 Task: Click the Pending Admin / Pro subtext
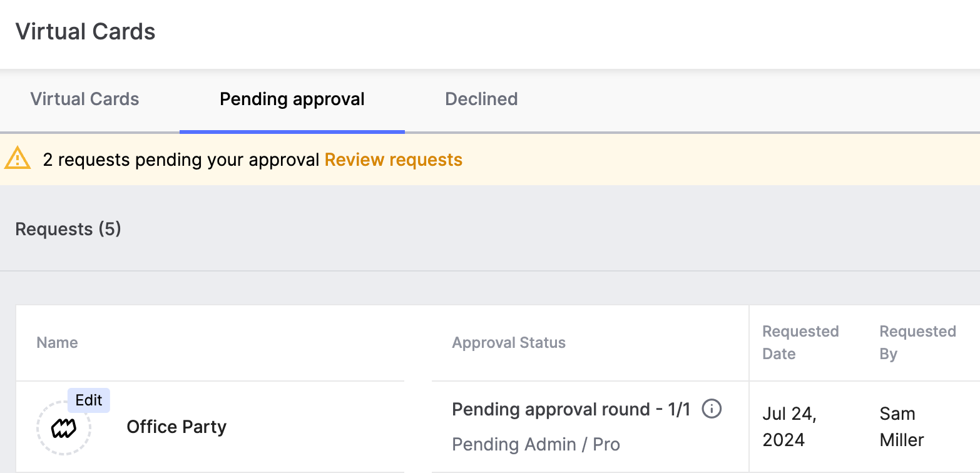click(x=536, y=444)
